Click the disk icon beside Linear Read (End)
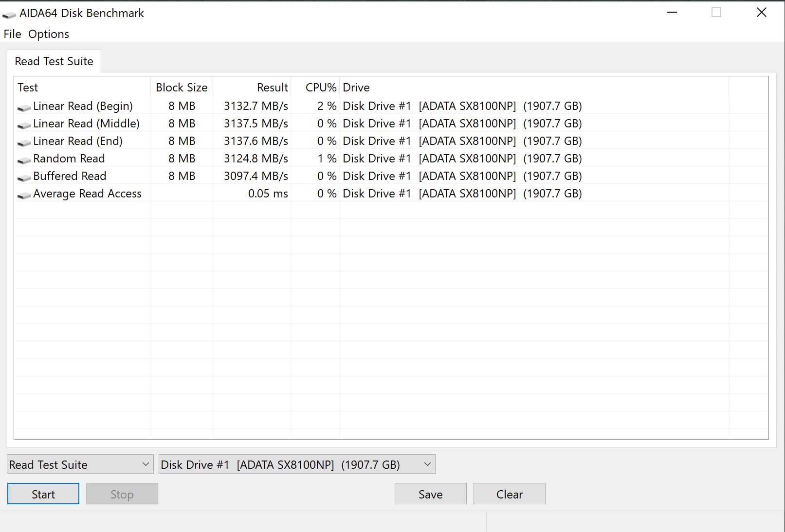785x532 pixels. pos(24,142)
